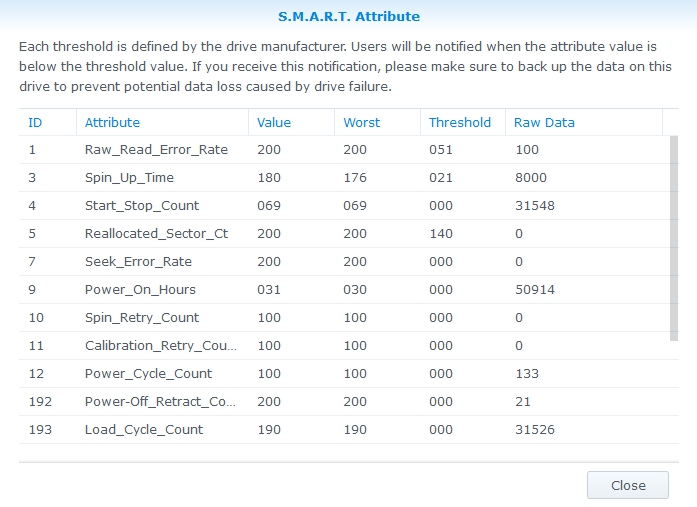Select the Spin_Retry_Count row
Screen dimensions: 697x507
pyautogui.click(x=142, y=318)
